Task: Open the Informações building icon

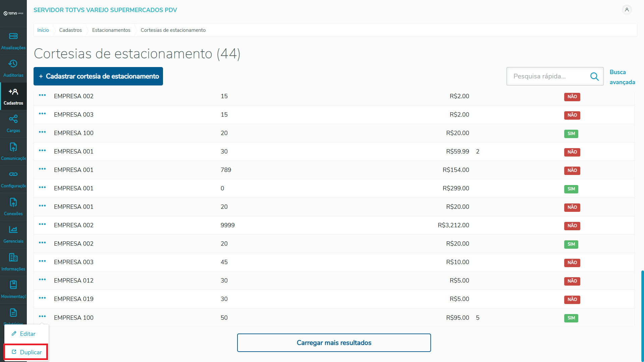Action: pyautogui.click(x=13, y=257)
